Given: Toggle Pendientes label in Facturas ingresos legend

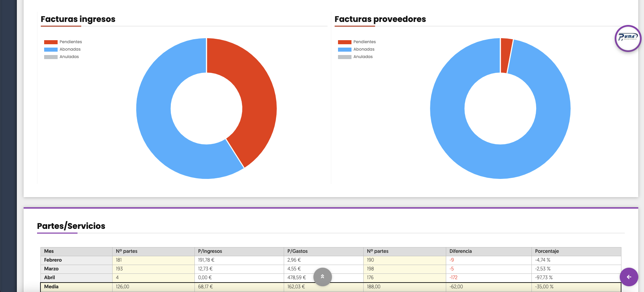Looking at the screenshot, I should 70,42.
